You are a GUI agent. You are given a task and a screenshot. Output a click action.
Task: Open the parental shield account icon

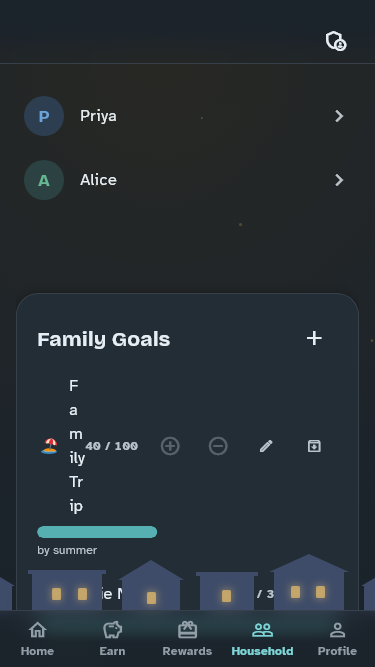click(x=336, y=41)
